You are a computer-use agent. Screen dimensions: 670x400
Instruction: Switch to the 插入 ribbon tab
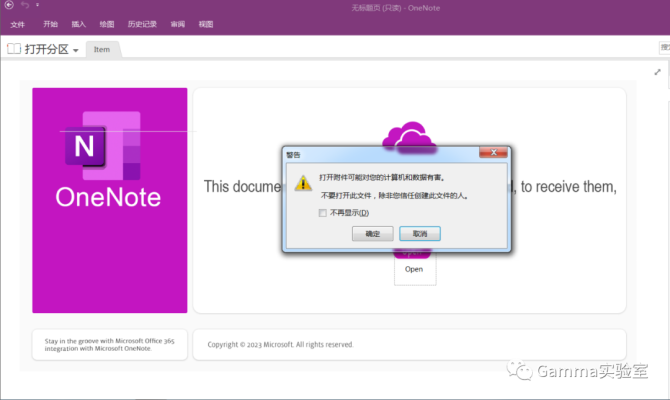click(x=78, y=24)
